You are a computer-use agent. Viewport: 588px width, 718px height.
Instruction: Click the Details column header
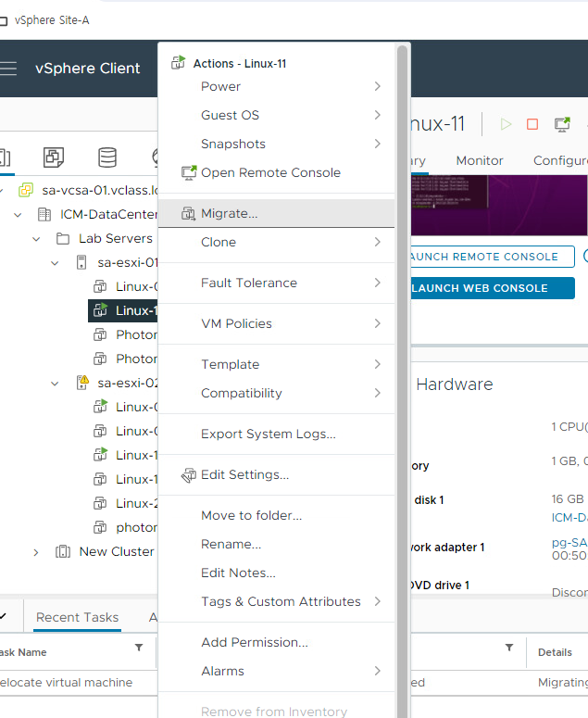click(555, 652)
